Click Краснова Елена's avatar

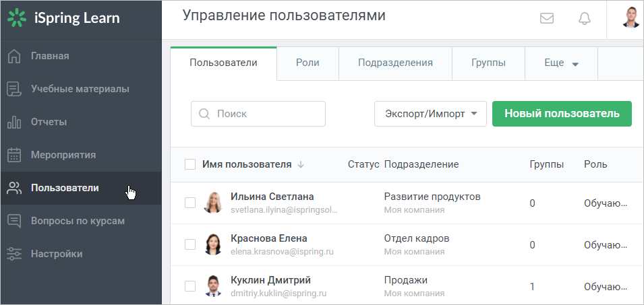213,244
